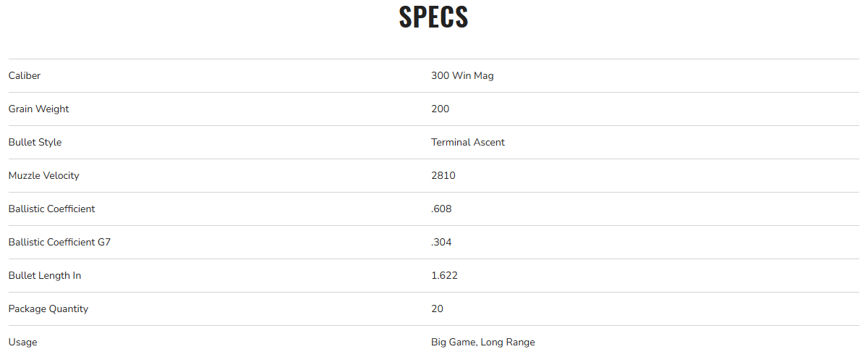This screenshot has height=357, width=868.
Task: Click the bullet length value 1.622
Action: coord(444,275)
